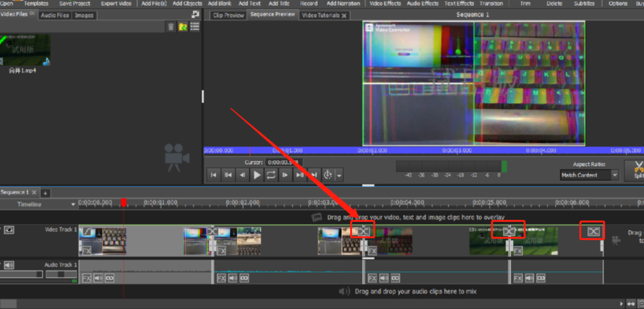Adjust the Audio Track 1 volume slider

61,274
